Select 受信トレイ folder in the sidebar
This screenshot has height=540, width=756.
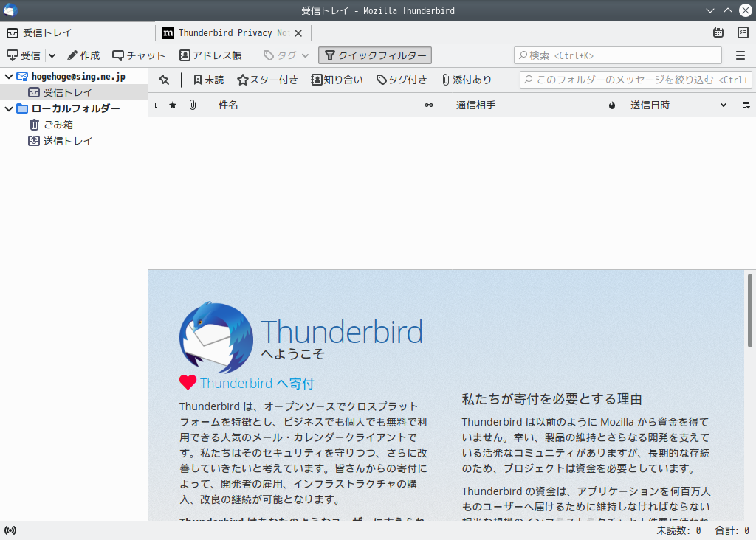tap(74, 92)
